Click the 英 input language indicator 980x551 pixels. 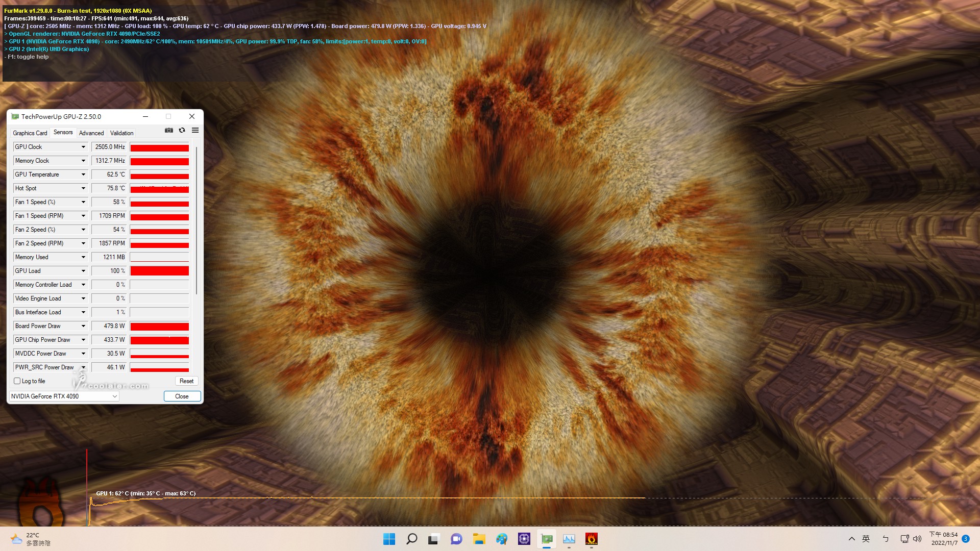pos(866,539)
